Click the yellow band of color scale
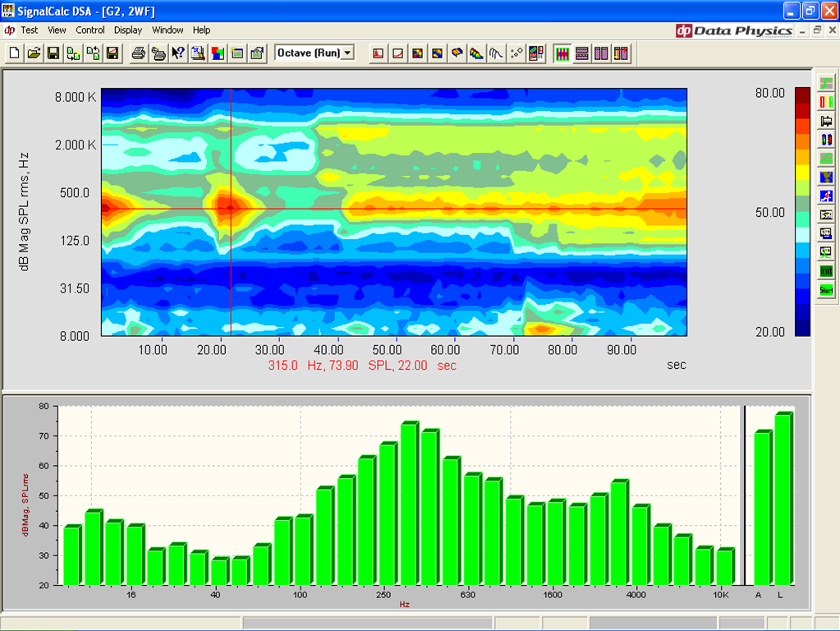 pyautogui.click(x=802, y=172)
